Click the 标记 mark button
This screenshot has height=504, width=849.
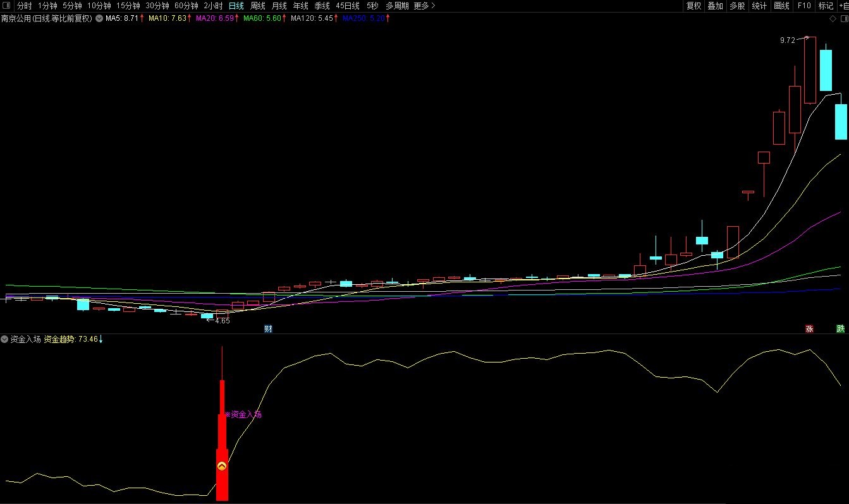click(826, 6)
